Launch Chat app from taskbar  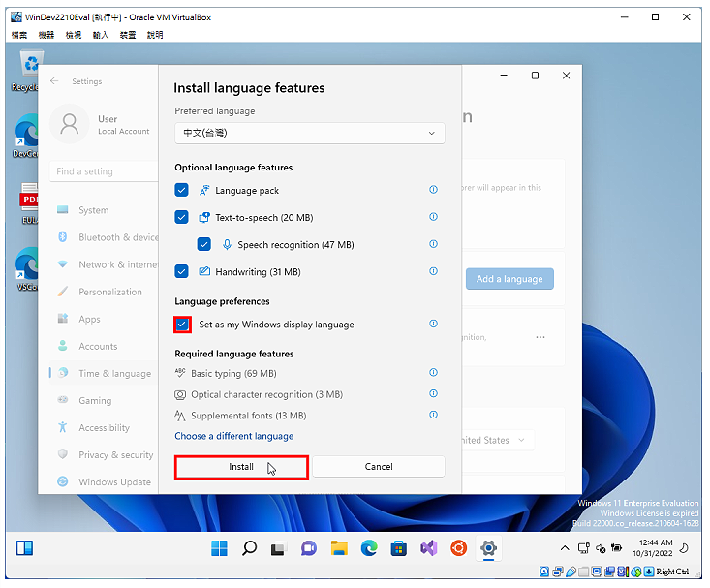pyautogui.click(x=309, y=548)
